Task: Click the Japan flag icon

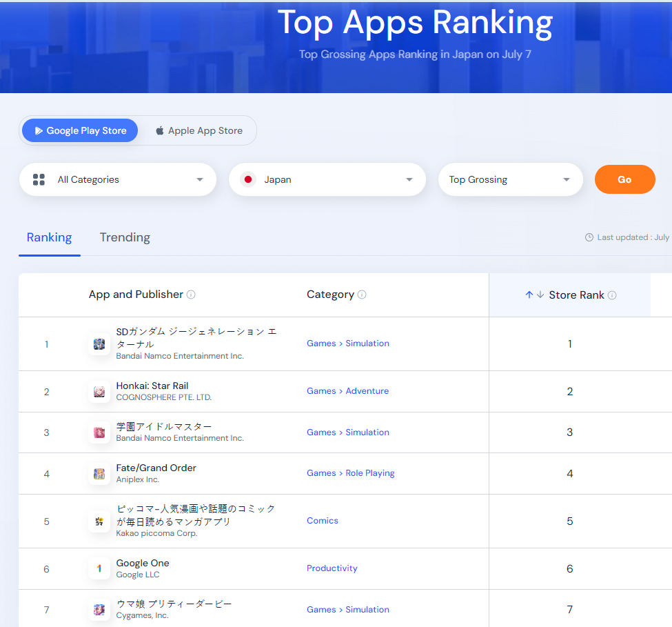Action: point(247,179)
